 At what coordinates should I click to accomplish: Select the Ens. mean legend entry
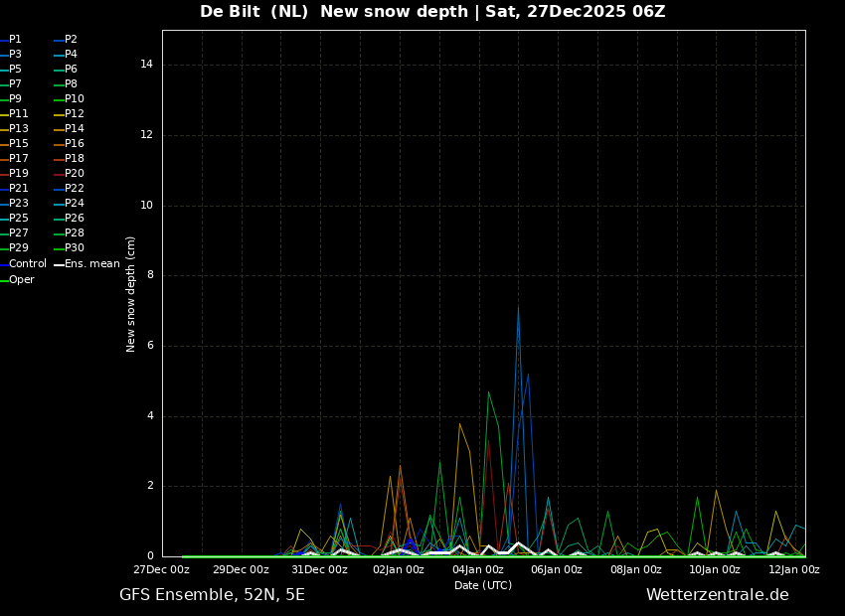(86, 264)
